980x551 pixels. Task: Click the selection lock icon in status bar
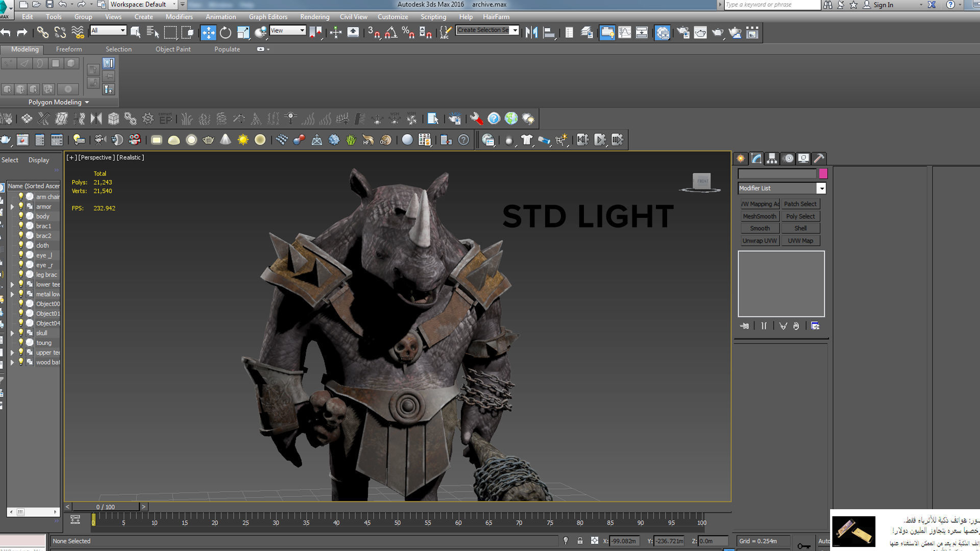pyautogui.click(x=580, y=540)
